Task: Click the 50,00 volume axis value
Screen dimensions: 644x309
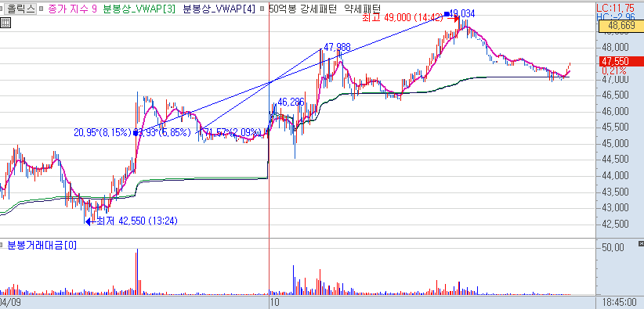Action: pos(613,247)
